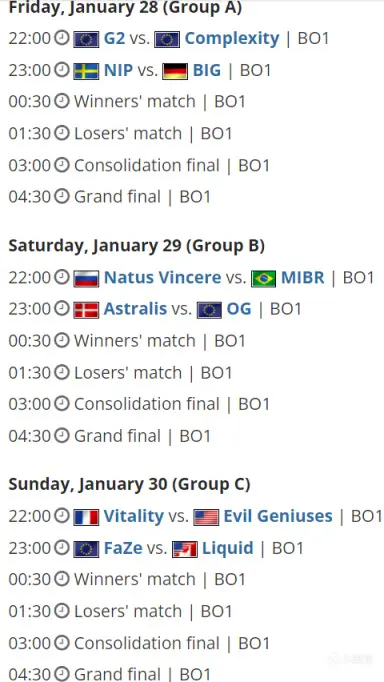Click clock icon beside 22:00 G2 match

[x=62, y=39]
